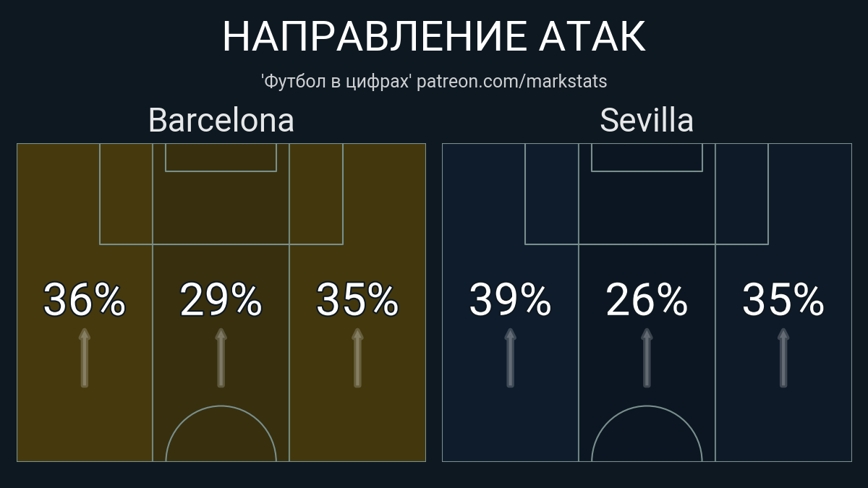Select Sevilla's center circle arc
Image resolution: width=868 pixels, height=488 pixels.
pyautogui.click(x=647, y=407)
